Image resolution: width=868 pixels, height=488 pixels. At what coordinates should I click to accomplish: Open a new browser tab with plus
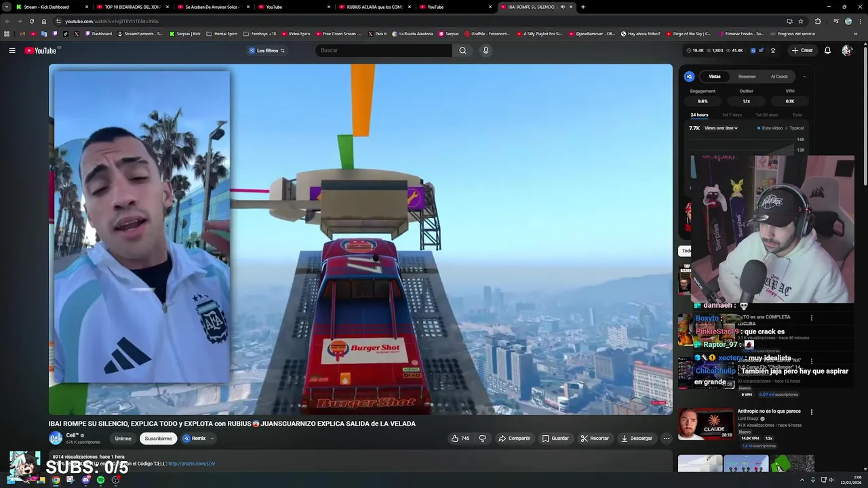[583, 7]
